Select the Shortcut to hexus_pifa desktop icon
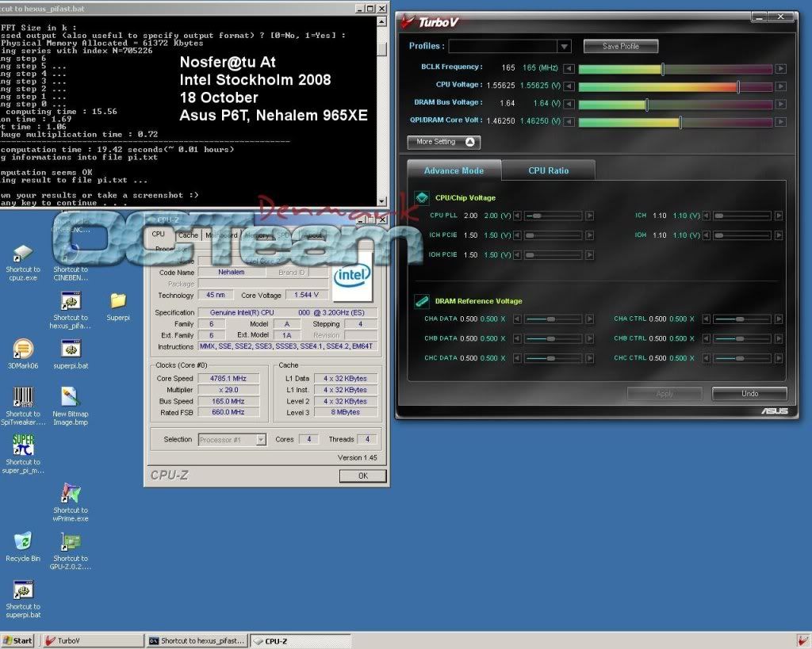This screenshot has width=812, height=649. [x=71, y=311]
